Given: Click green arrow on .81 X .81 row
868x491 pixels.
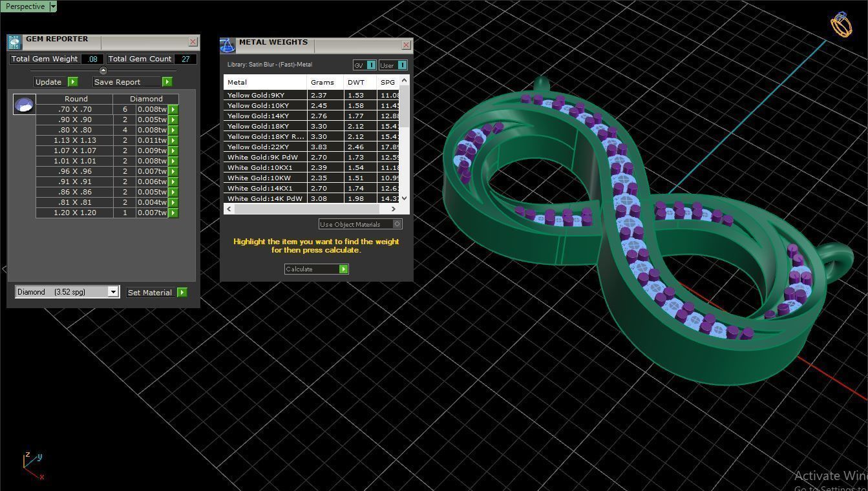Looking at the screenshot, I should (173, 202).
